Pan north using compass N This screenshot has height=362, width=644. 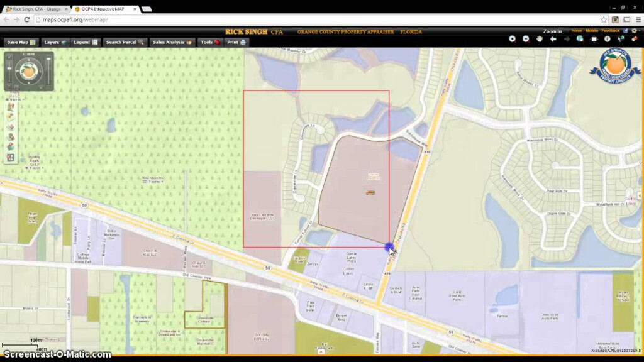tap(29, 60)
